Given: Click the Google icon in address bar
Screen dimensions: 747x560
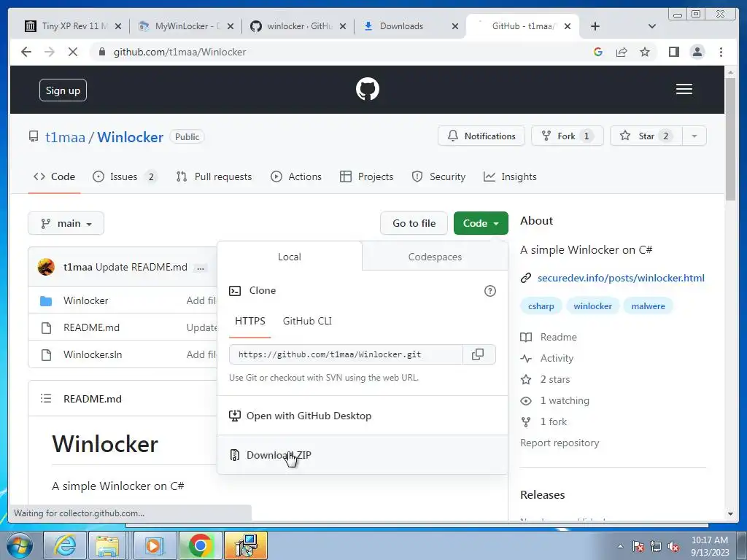Looking at the screenshot, I should (x=598, y=52).
